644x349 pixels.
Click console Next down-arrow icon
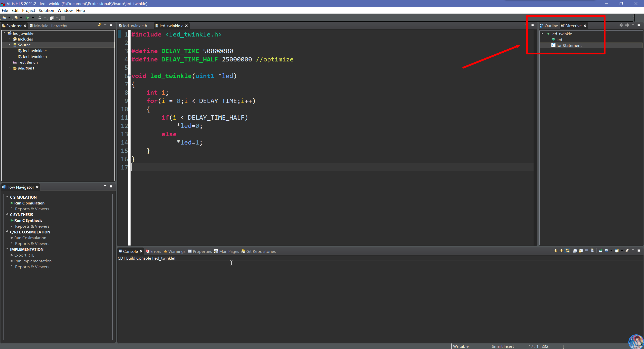(556, 251)
